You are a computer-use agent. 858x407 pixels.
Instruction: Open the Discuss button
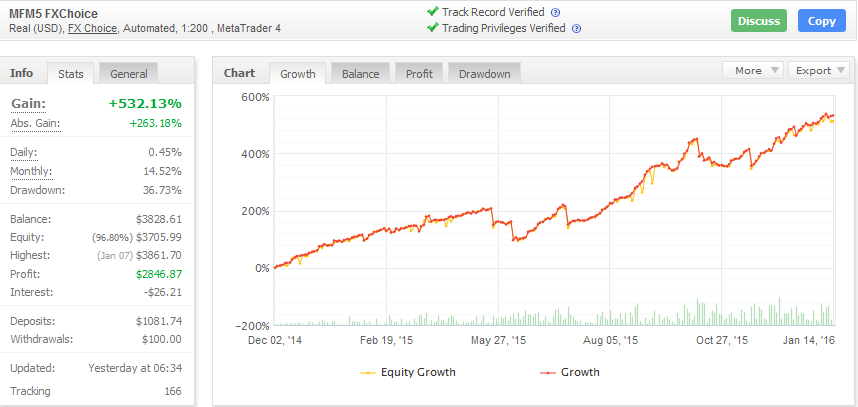click(x=759, y=21)
